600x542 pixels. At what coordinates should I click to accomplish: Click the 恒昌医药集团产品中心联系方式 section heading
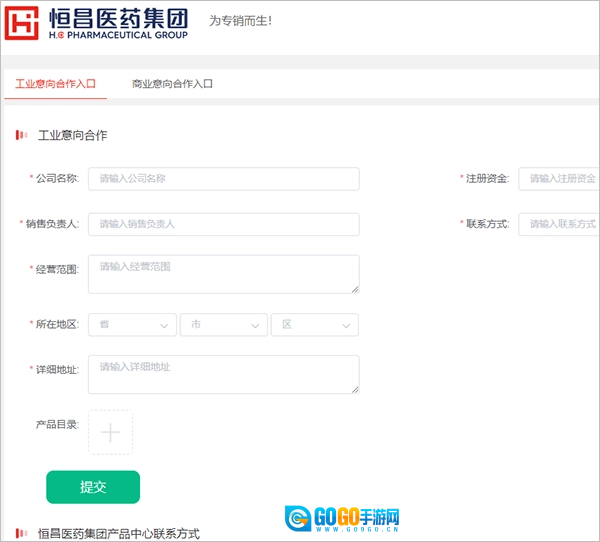pos(118,534)
